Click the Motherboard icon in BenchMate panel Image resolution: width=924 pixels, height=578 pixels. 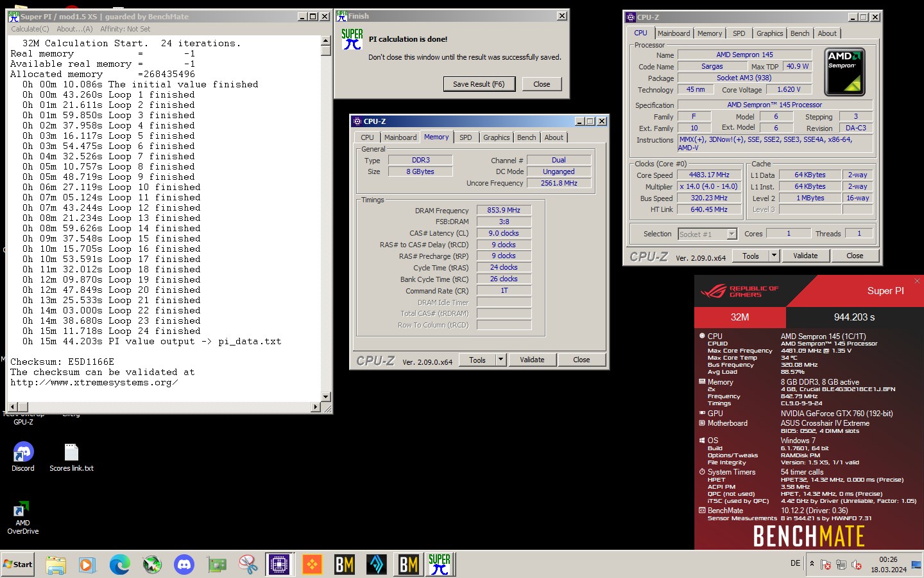702,423
